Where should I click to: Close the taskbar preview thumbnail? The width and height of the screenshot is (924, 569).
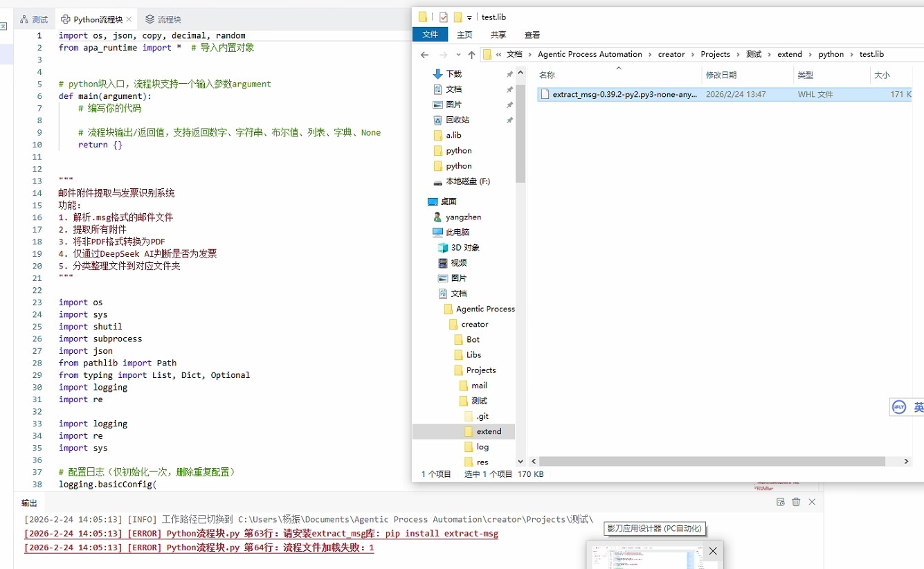click(713, 551)
